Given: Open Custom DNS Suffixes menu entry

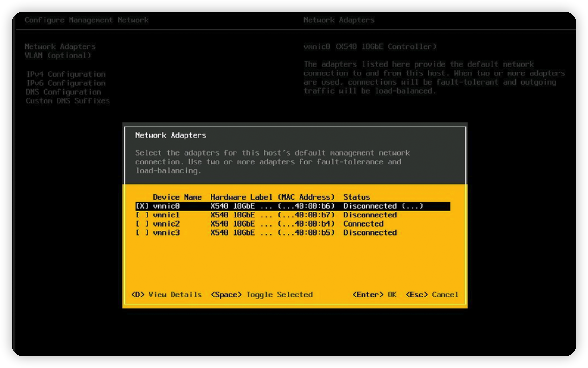Looking at the screenshot, I should click(x=68, y=101).
